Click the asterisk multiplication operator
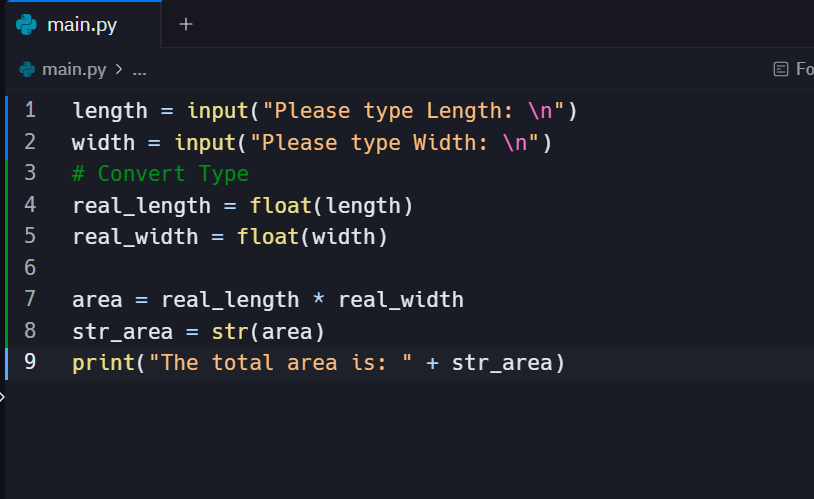 [x=319, y=299]
